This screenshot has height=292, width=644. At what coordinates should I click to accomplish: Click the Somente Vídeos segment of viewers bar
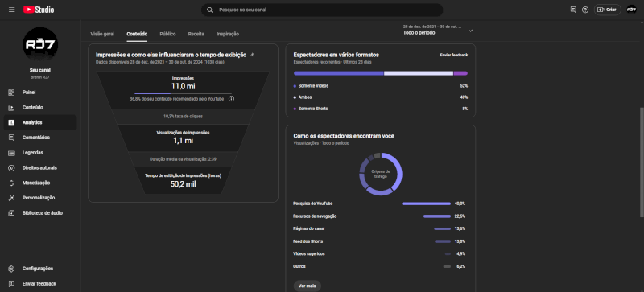click(x=338, y=73)
